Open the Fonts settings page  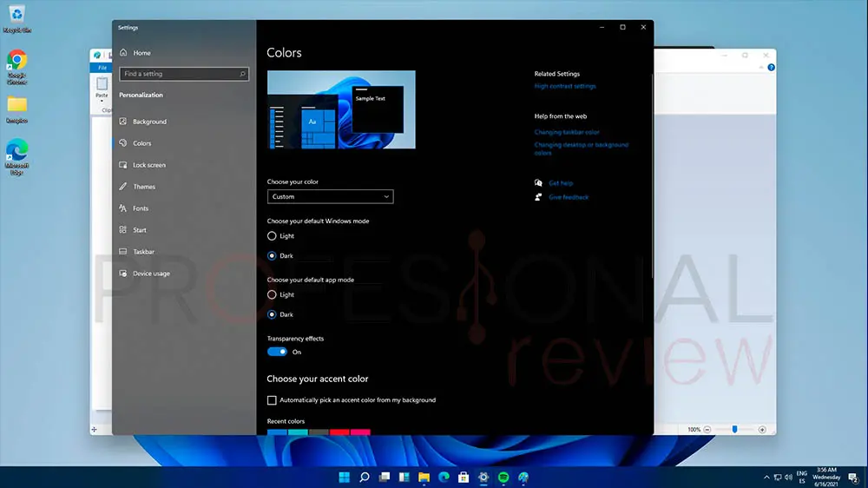(x=134, y=208)
